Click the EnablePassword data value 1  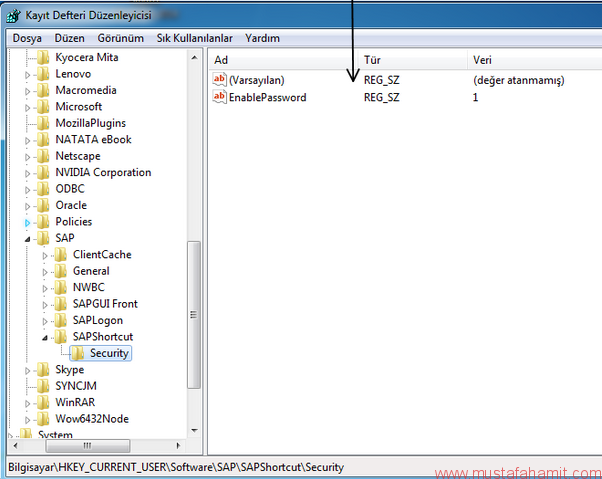[475, 97]
